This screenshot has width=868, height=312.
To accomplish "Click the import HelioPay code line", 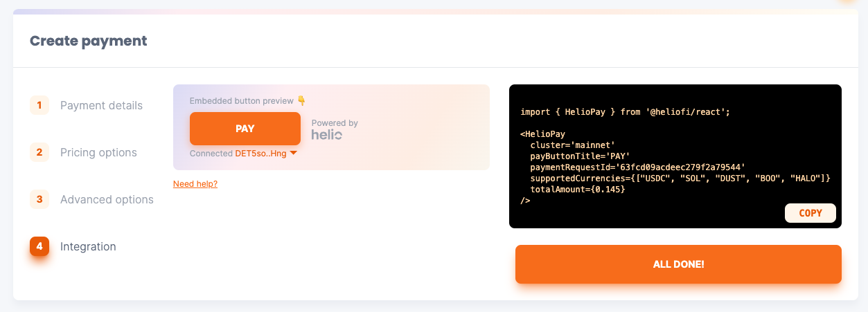I will (625, 111).
